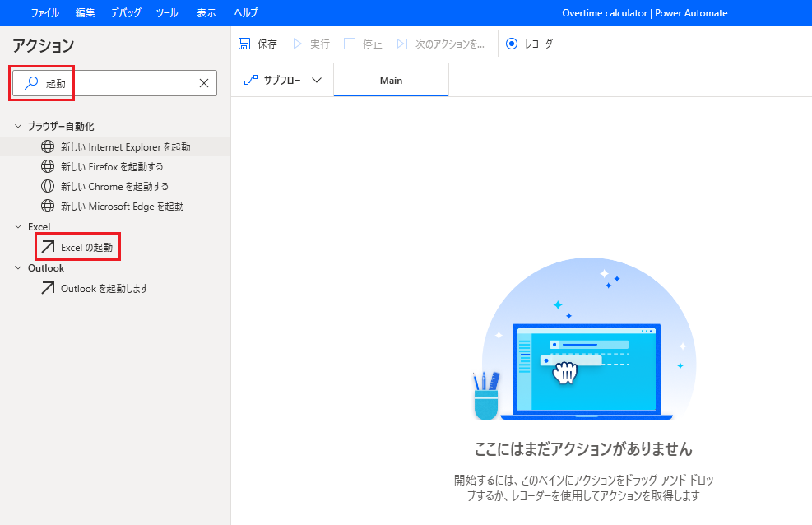Open the サブフロー dropdown
Screen dimensions: 812x525
(282, 80)
